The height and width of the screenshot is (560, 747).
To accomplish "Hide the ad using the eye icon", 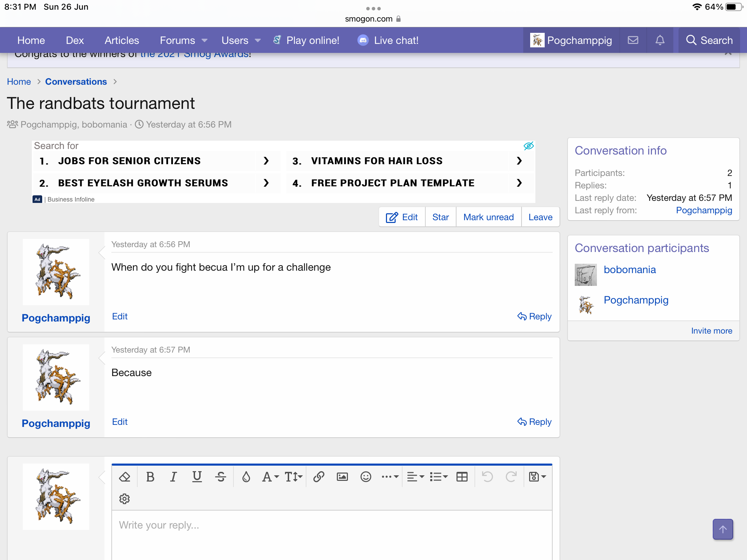I will click(528, 146).
